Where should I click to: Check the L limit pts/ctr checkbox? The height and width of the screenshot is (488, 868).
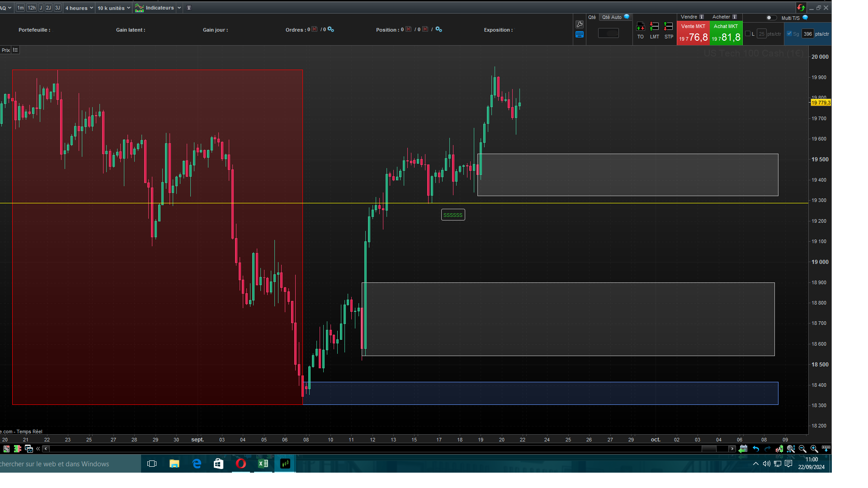click(x=748, y=34)
